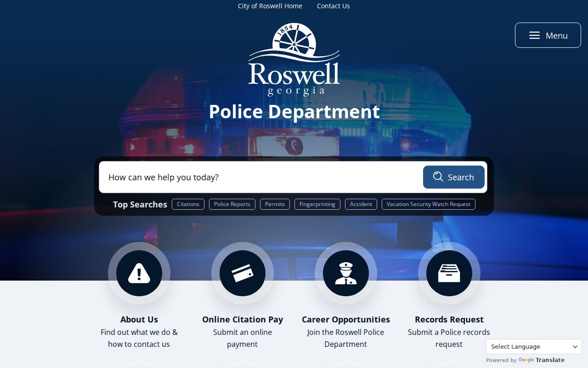The width and height of the screenshot is (588, 368).
Task: Select the Career Opportunities officer icon
Action: click(346, 273)
